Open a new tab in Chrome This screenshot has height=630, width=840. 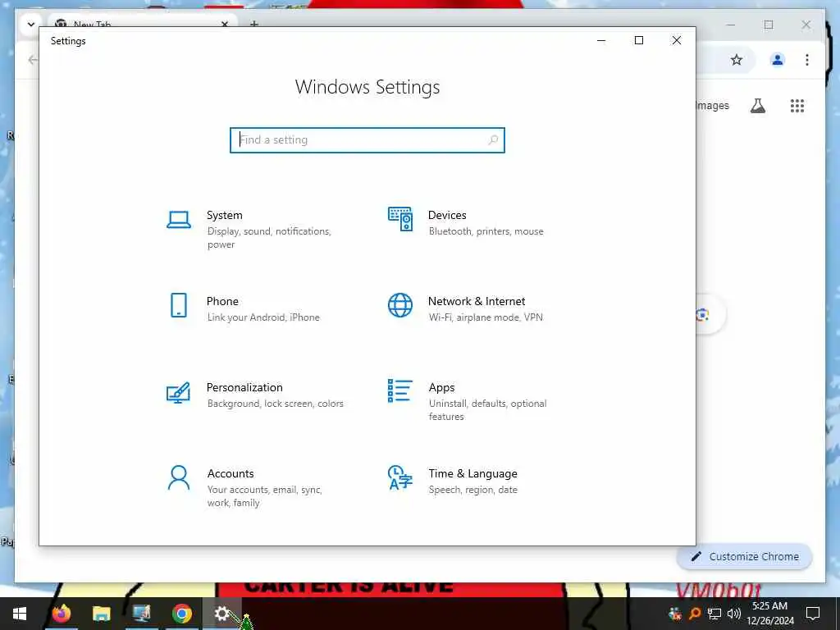[254, 24]
